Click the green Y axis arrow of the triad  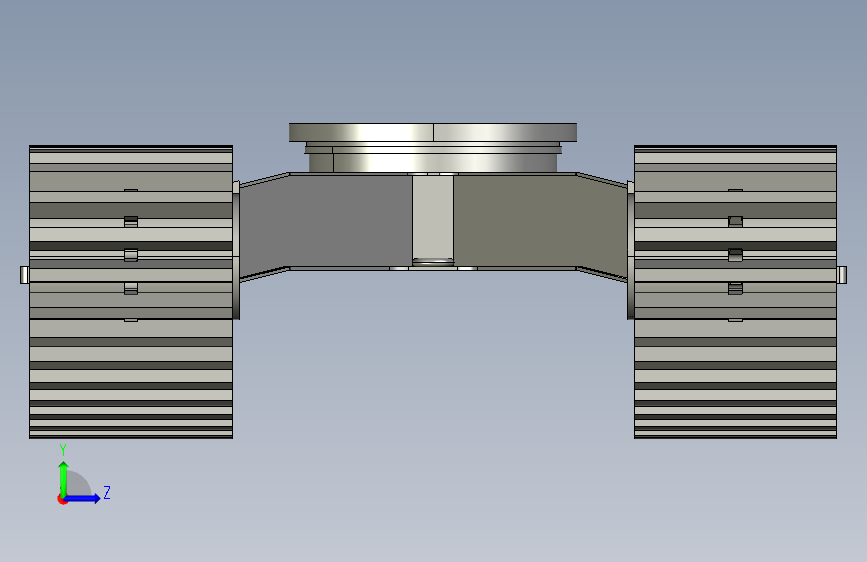pyautogui.click(x=64, y=479)
